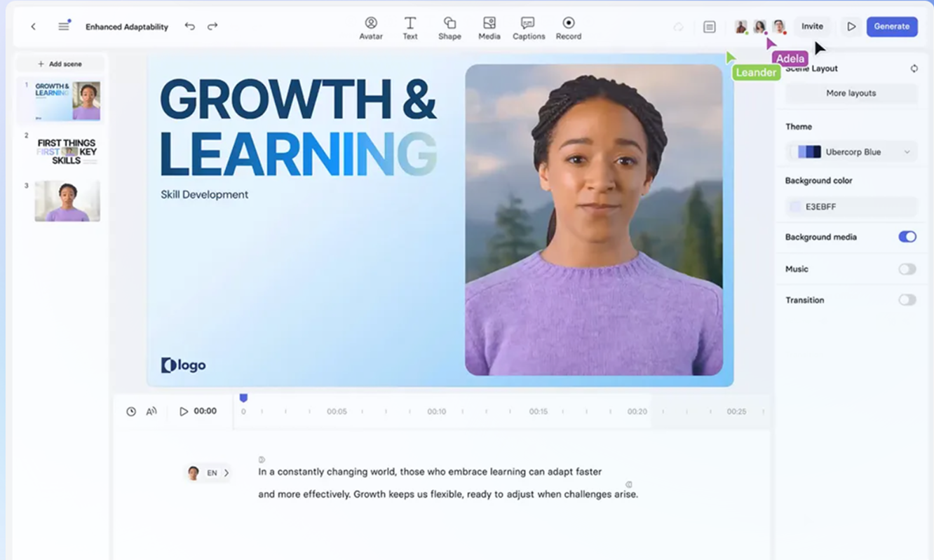Click the timeline playhead marker
The width and height of the screenshot is (934, 560).
tap(243, 398)
